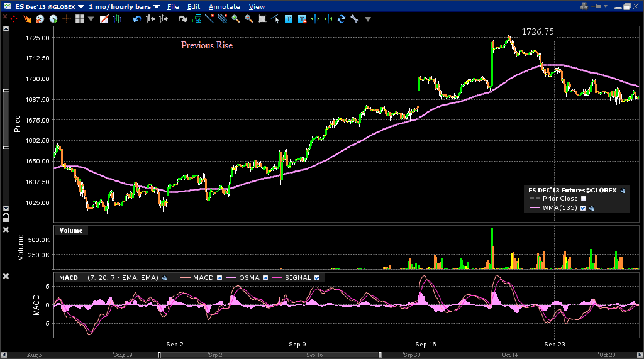Zoom out with red magnifier

pyautogui.click(x=249, y=19)
